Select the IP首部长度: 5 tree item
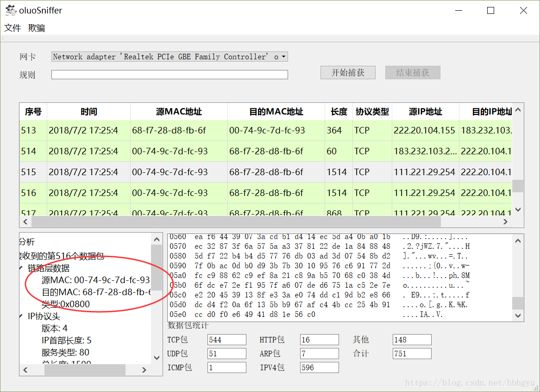Screen dimensions: 540x392 (x=67, y=340)
